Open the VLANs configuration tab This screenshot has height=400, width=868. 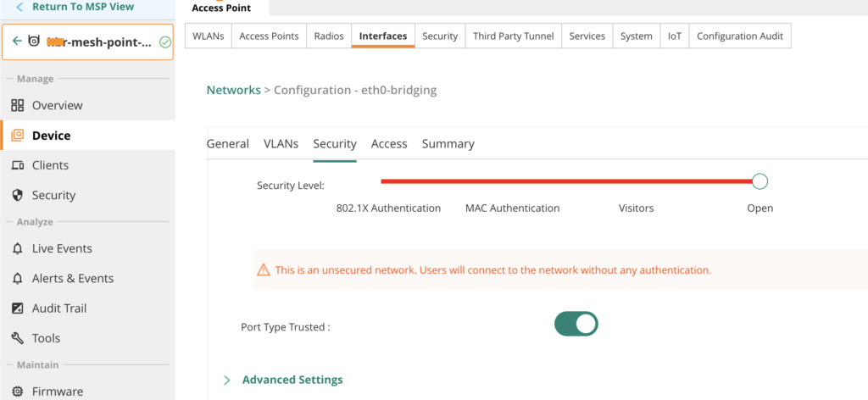click(x=281, y=144)
